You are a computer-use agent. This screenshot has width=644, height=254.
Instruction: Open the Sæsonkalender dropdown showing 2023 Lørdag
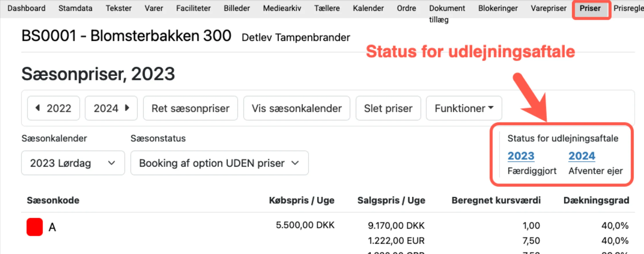[x=72, y=163]
